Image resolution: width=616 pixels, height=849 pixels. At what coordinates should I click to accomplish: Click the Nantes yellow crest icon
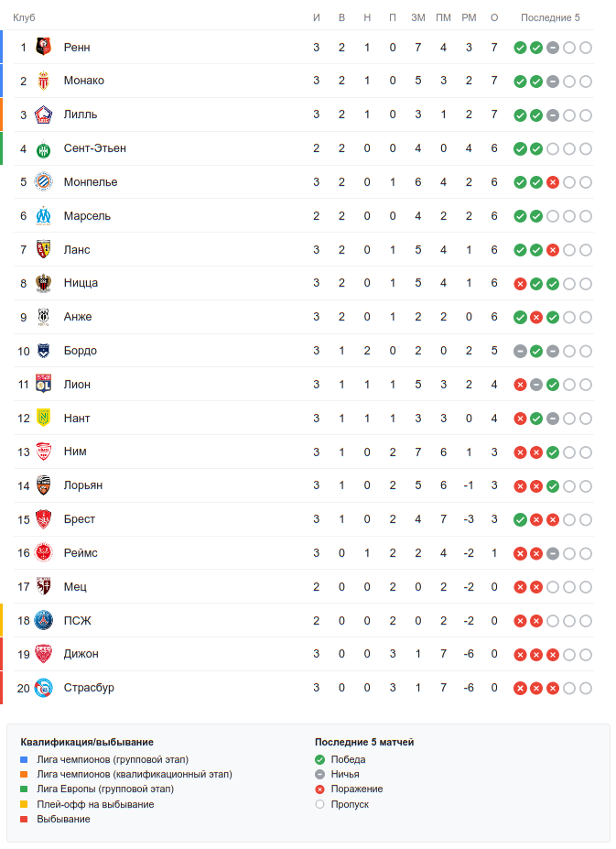pos(43,419)
